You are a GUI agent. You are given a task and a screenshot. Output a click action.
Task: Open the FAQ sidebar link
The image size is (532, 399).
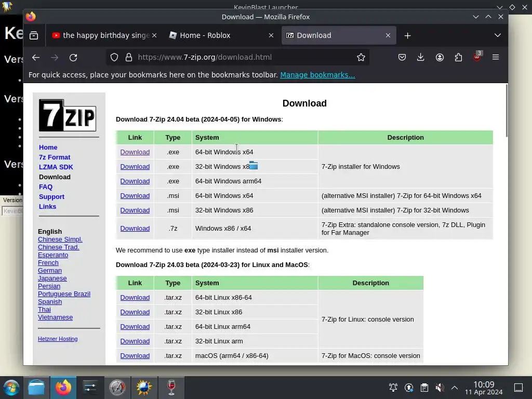(x=46, y=187)
